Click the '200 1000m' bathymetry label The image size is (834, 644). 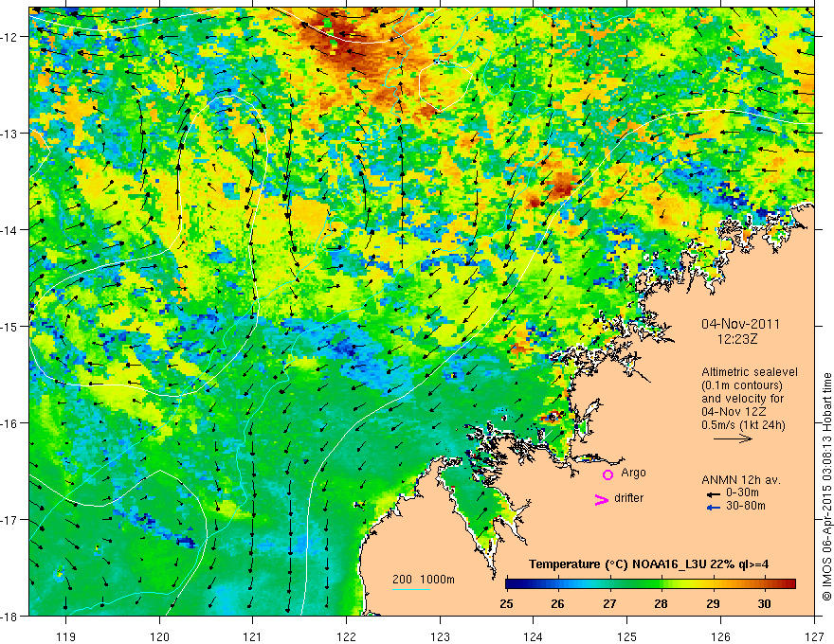coord(424,580)
